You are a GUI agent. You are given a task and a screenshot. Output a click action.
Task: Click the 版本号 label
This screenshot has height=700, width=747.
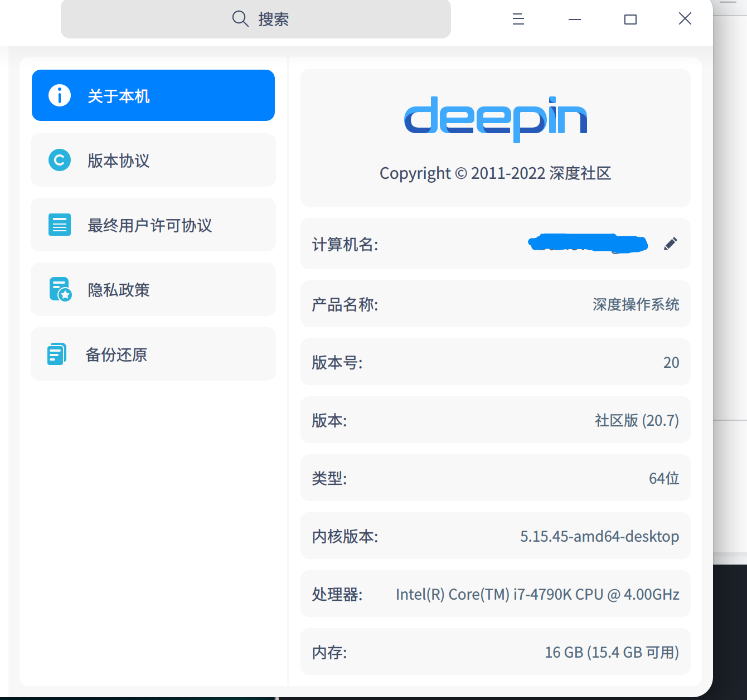tap(337, 362)
